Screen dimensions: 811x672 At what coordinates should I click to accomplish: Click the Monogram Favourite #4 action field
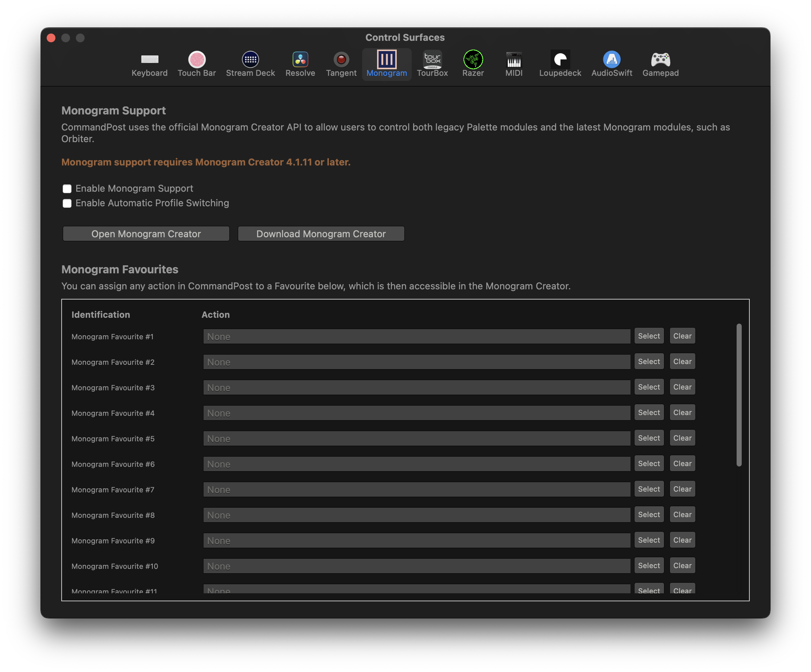(417, 413)
